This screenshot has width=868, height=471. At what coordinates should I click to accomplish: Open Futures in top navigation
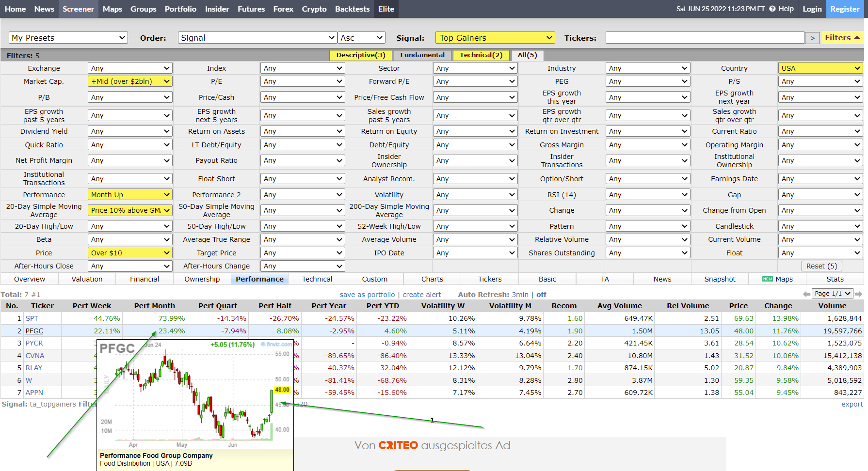point(251,9)
